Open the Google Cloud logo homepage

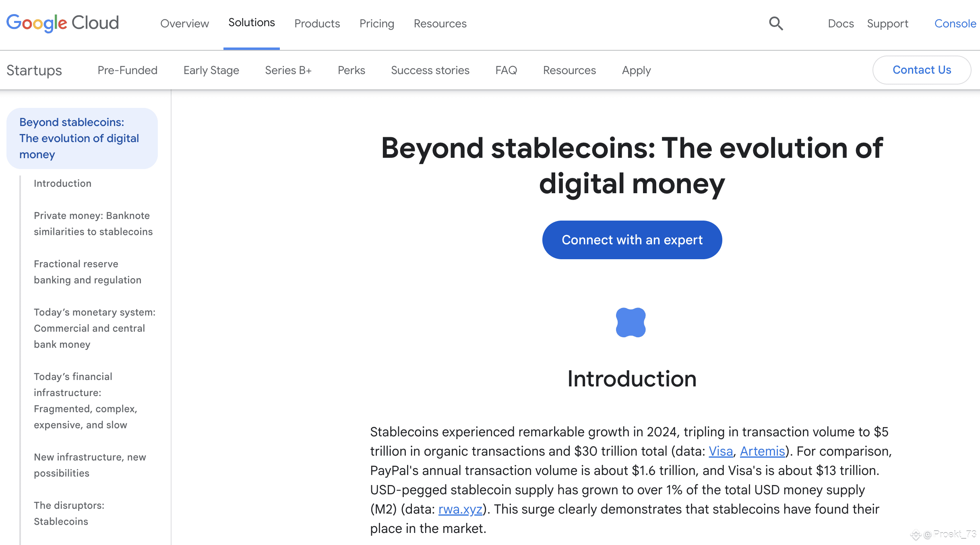pyautogui.click(x=63, y=23)
